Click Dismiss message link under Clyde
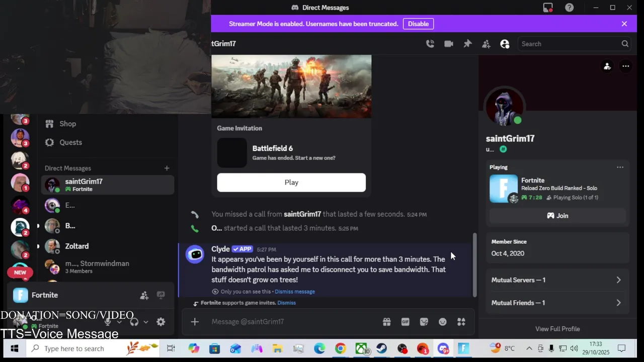 tap(295, 292)
